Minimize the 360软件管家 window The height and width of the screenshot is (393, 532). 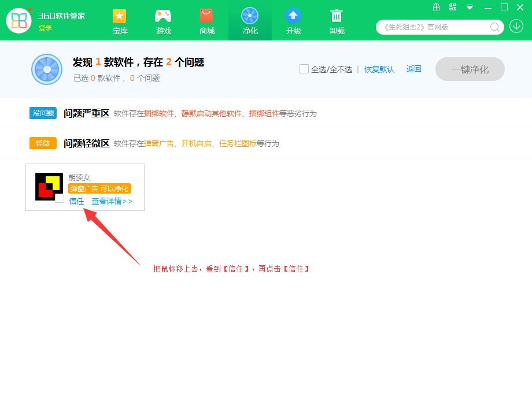(488, 8)
